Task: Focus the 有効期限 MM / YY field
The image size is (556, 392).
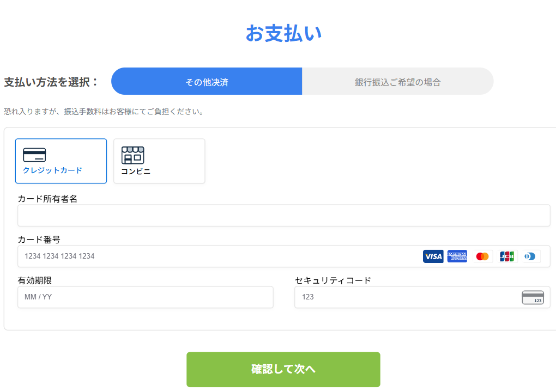Action: coord(146,297)
